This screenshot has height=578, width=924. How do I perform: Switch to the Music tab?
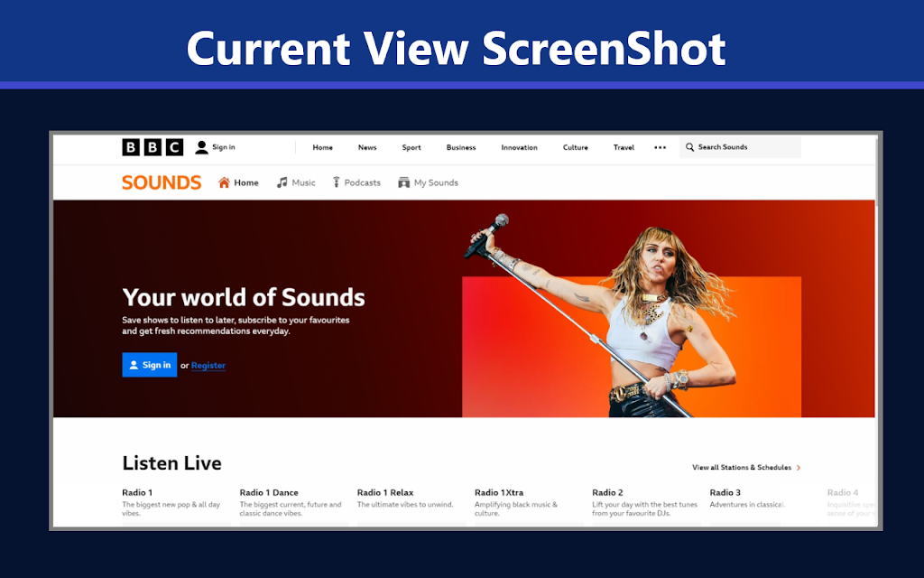pyautogui.click(x=303, y=182)
